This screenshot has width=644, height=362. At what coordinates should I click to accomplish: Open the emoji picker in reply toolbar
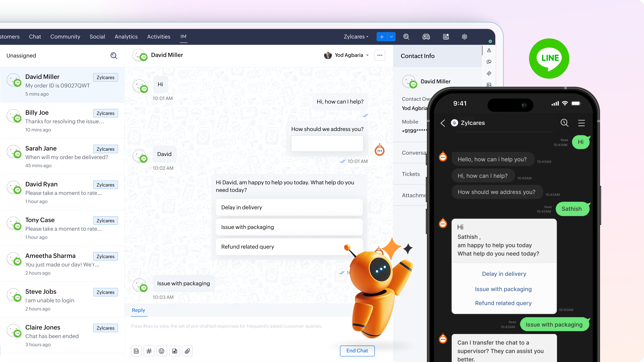coord(161,351)
